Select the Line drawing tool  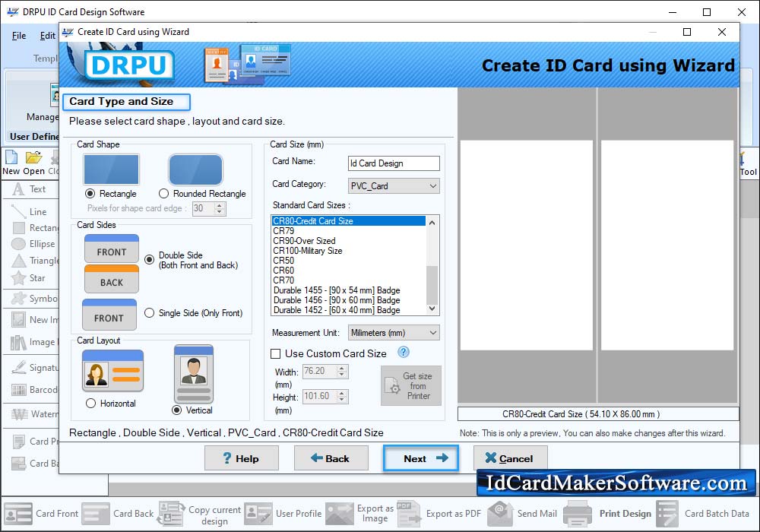pyautogui.click(x=29, y=212)
